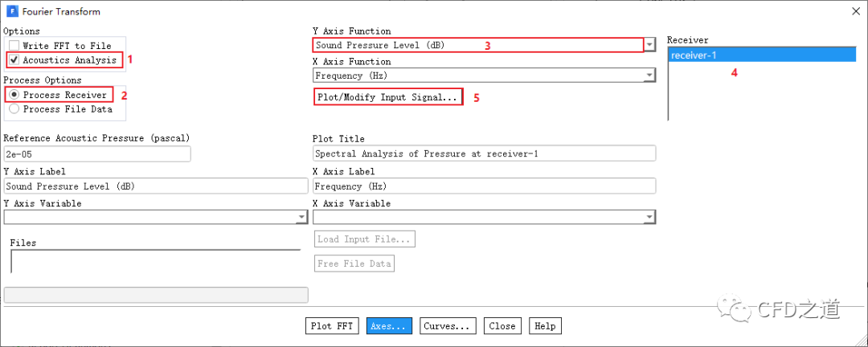Enable Write FFT to File checkbox

pyautogui.click(x=14, y=46)
